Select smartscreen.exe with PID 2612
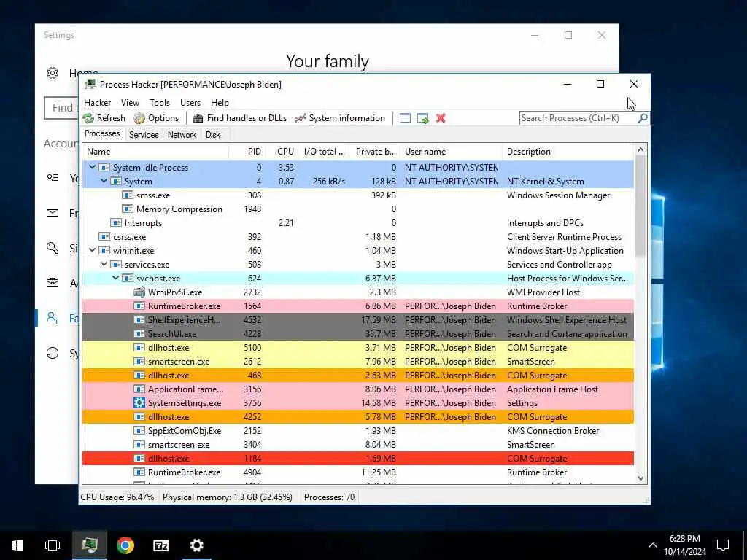 coord(357,362)
